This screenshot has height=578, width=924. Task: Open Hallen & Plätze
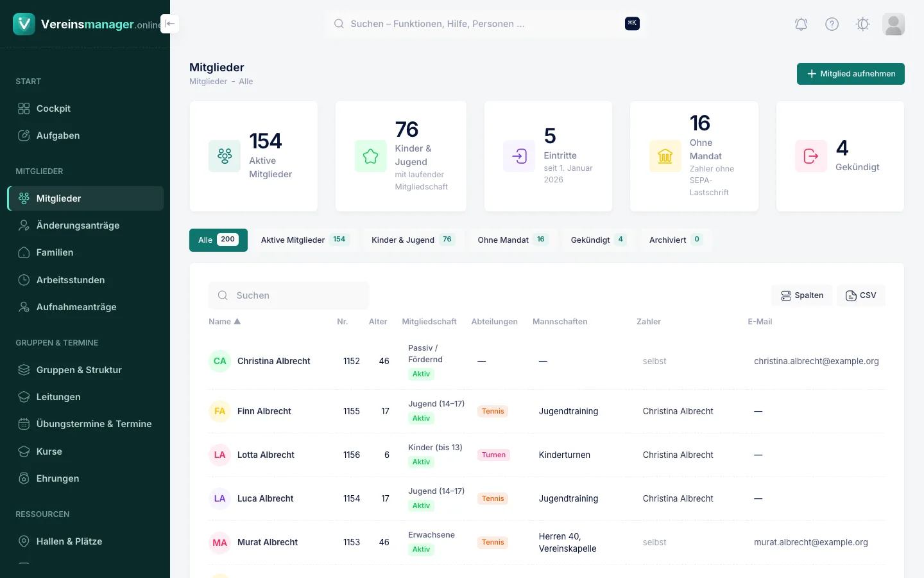pos(85,541)
